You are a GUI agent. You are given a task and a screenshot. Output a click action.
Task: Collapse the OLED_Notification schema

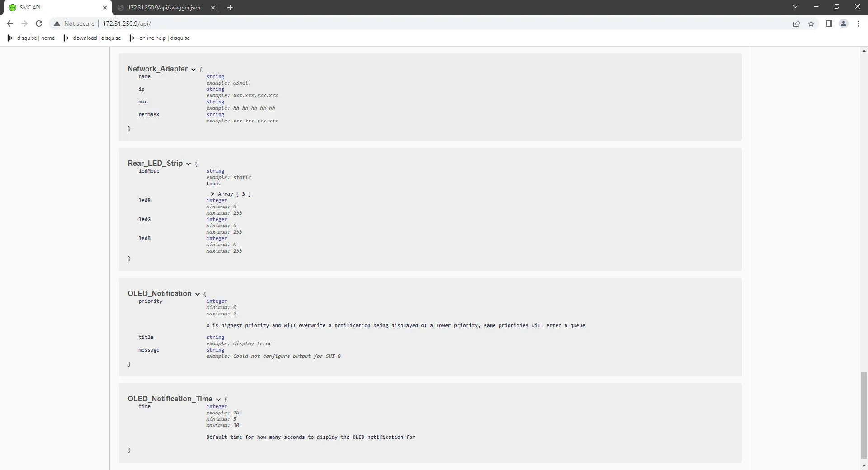coord(198,294)
